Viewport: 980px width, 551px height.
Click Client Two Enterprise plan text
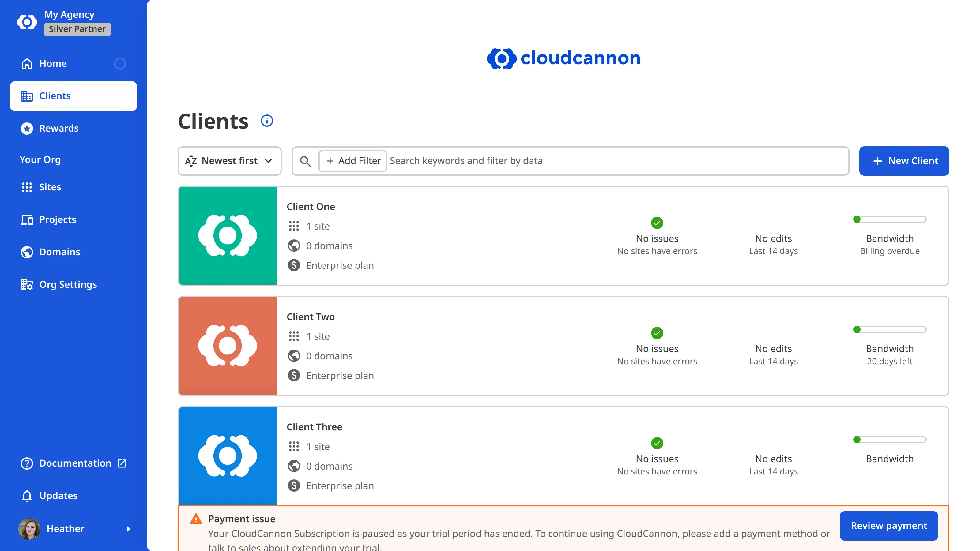[340, 376]
